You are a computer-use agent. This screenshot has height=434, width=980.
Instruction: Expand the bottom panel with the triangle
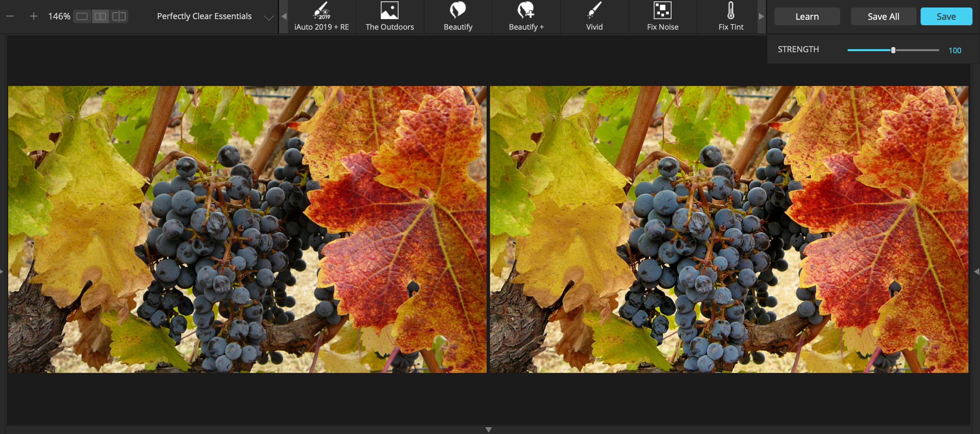(489, 430)
